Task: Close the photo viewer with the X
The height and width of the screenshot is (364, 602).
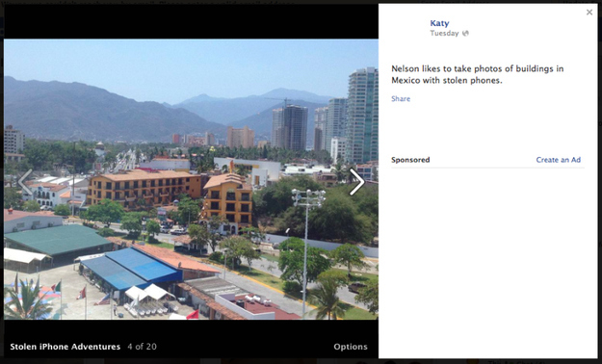Action: pos(589,13)
